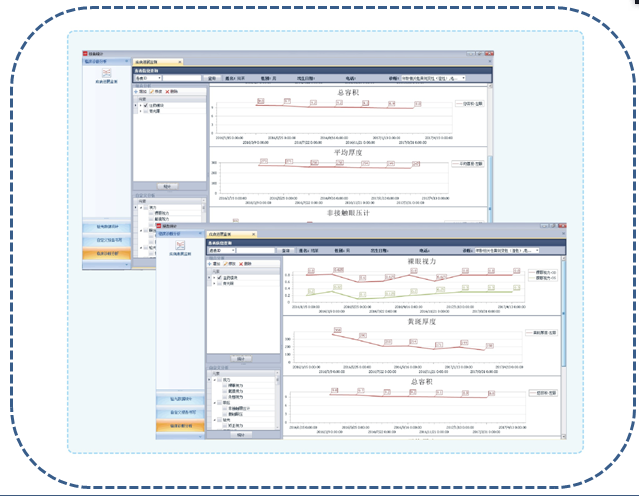Check the second item checkbox in the front window tree
639x496 pixels.
[216, 282]
